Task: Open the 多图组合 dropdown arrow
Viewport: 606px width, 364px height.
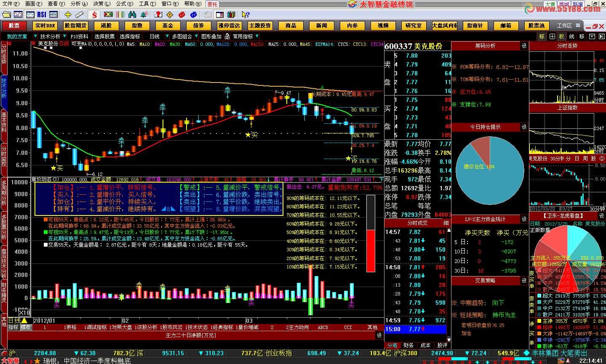Action: [x=196, y=37]
